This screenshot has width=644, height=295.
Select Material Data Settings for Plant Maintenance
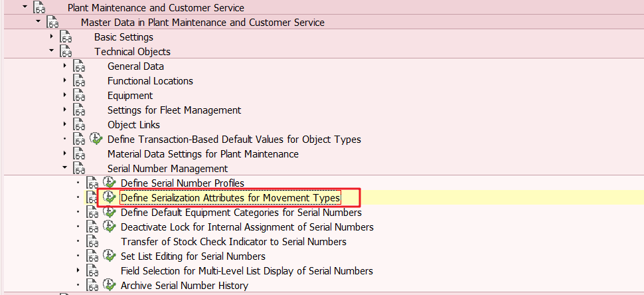click(203, 154)
